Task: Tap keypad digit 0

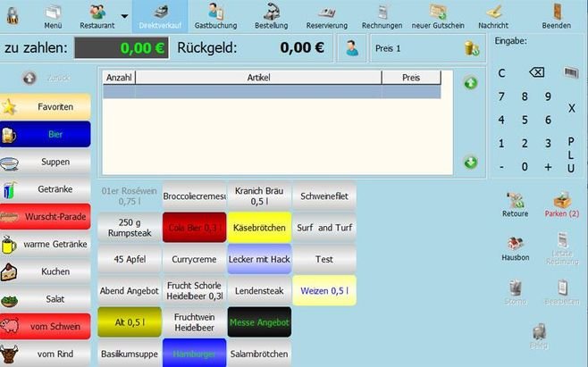Action: click(x=525, y=166)
